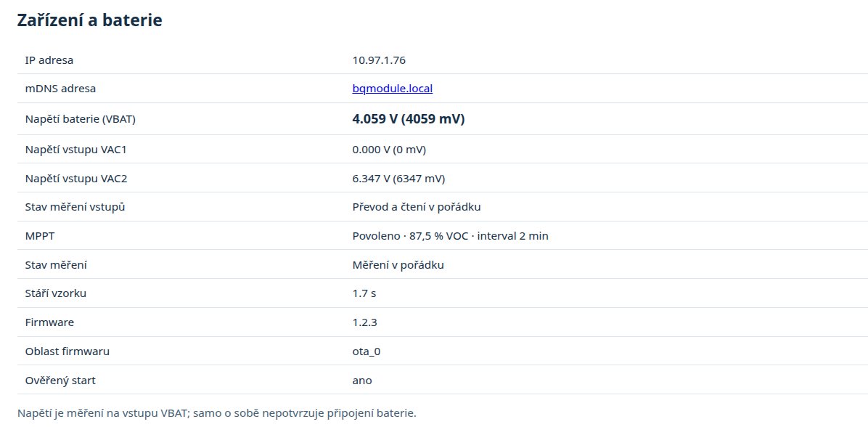The width and height of the screenshot is (868, 427).
Task: Click the 'Oblast firmwaru' label
Action: (67, 351)
